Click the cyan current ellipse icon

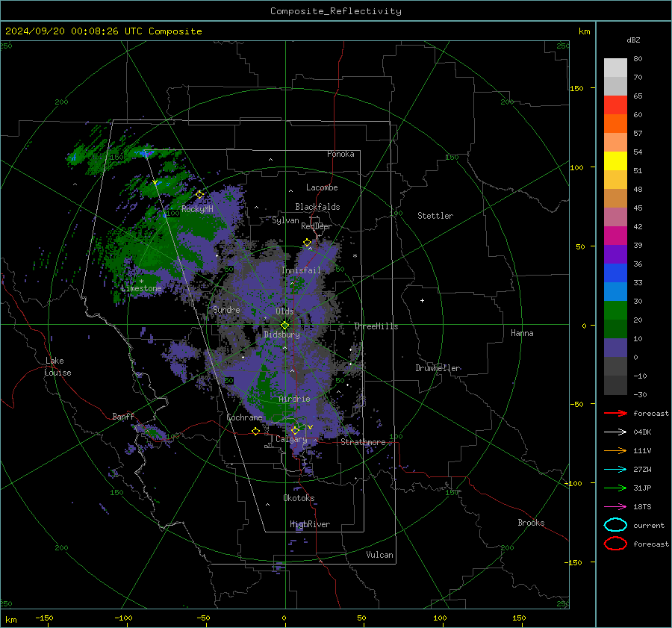tap(615, 525)
